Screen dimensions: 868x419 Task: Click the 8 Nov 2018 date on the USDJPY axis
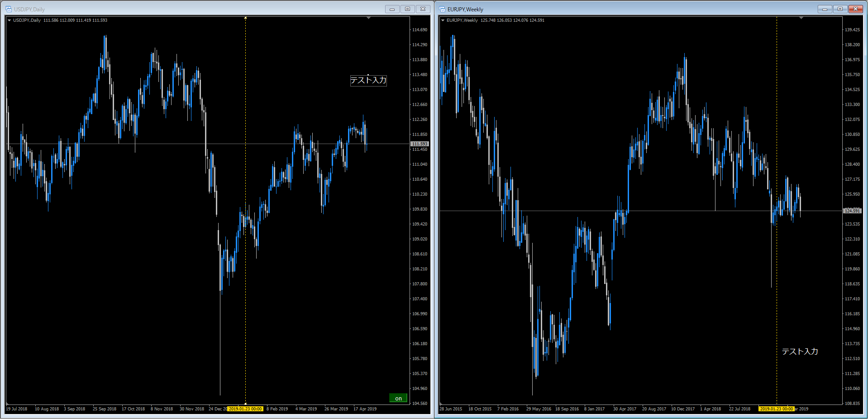[x=162, y=409]
